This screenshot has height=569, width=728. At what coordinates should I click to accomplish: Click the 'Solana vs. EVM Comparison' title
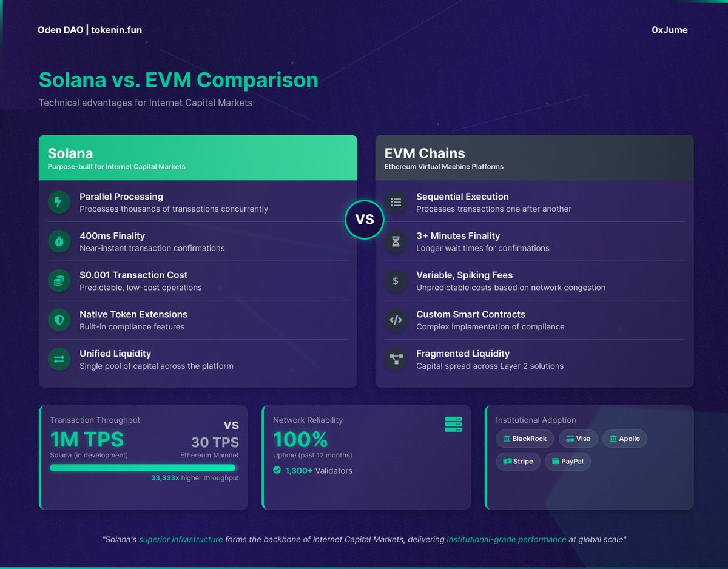pyautogui.click(x=178, y=80)
